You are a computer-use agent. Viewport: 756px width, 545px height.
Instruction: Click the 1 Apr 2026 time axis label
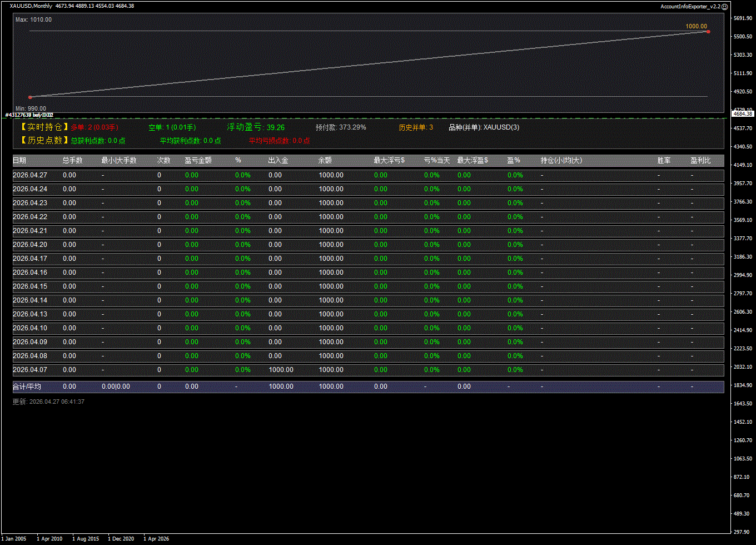(x=156, y=539)
